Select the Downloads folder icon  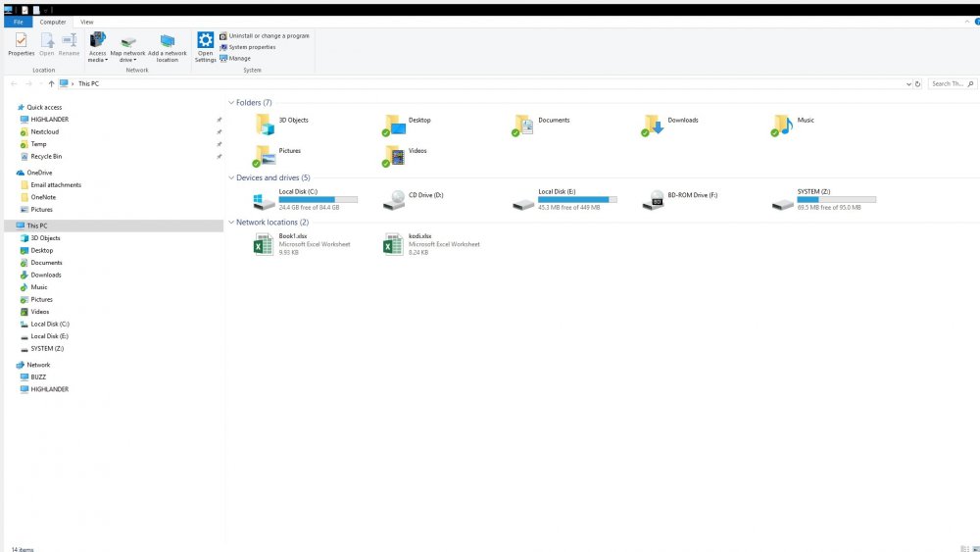[653, 125]
